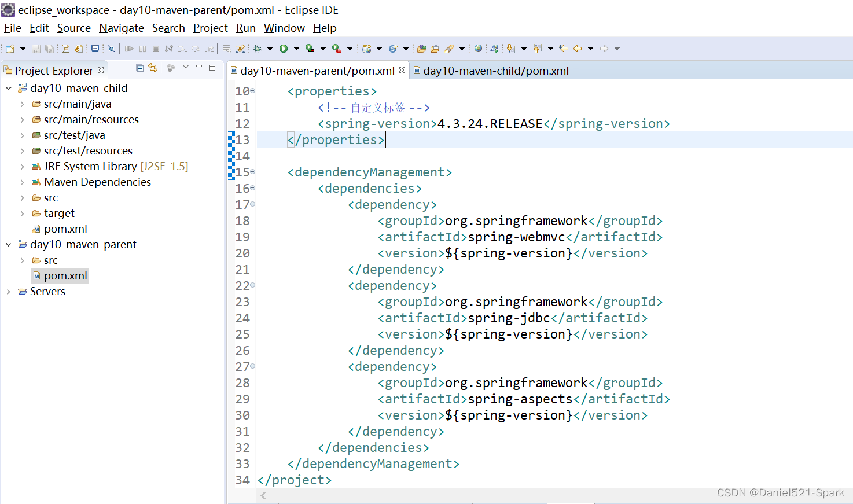Screen dimensions: 853x504
Task: Close the Project Explorer view
Action: (101, 69)
